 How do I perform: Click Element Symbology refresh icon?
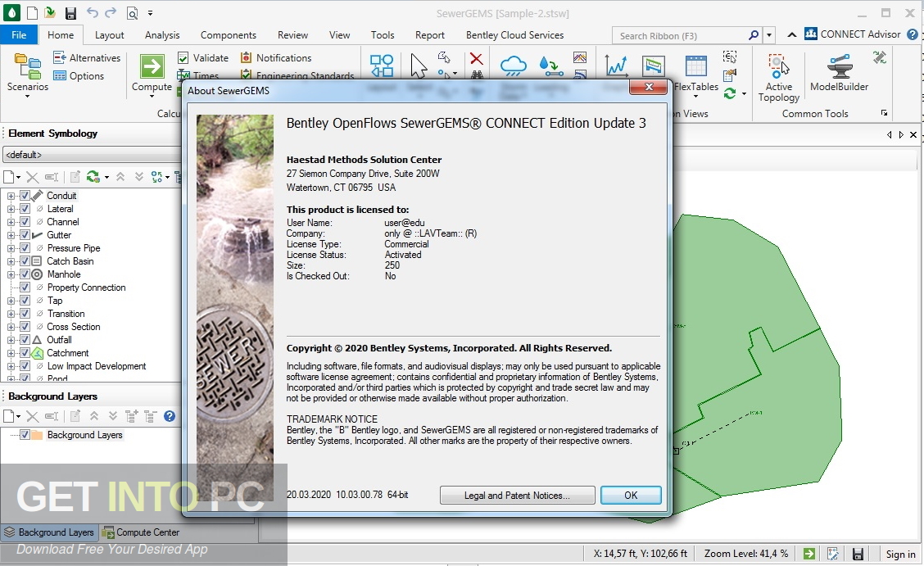(93, 177)
